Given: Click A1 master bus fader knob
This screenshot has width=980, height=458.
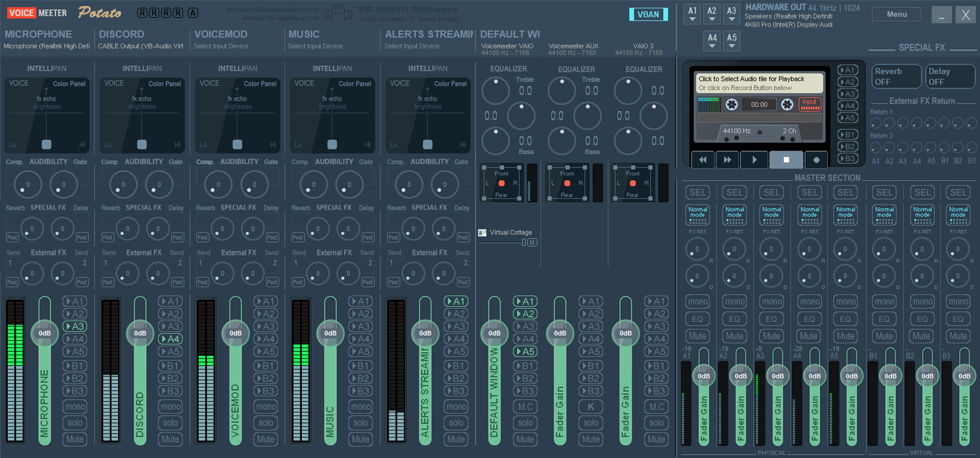Looking at the screenshot, I should tap(703, 376).
